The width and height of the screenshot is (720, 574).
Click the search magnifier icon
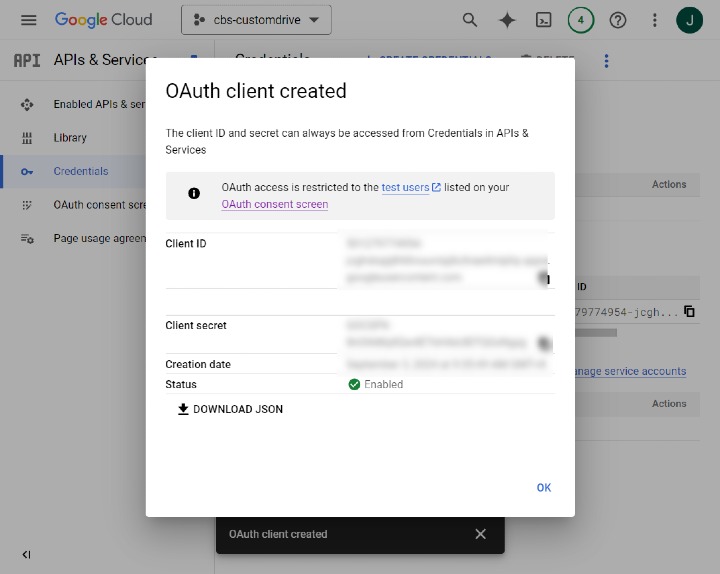[470, 20]
